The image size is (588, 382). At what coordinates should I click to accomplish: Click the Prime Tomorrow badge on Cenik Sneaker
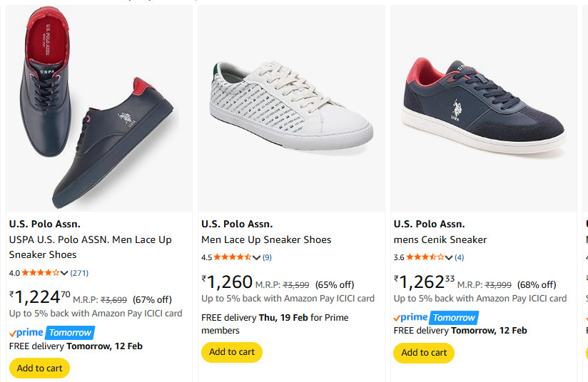click(435, 318)
